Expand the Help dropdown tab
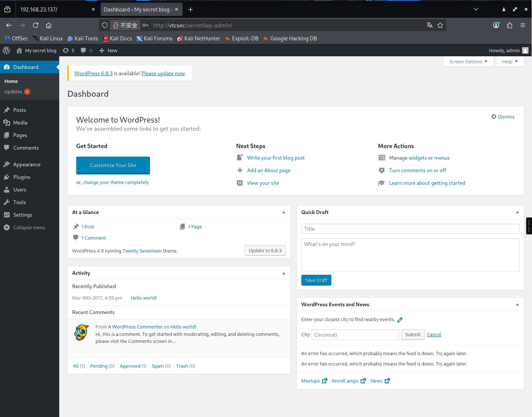 [510, 61]
